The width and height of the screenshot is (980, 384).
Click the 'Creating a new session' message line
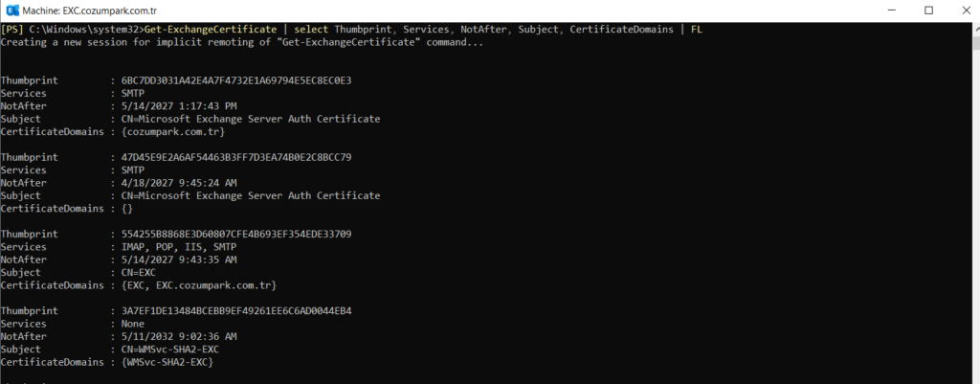click(x=242, y=42)
